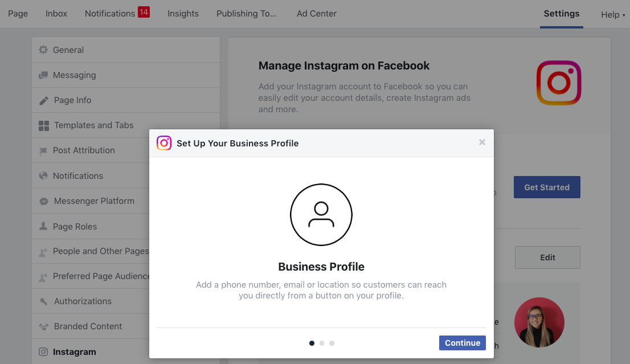This screenshot has width=630, height=364.
Task: Click the large Instagram logo
Action: point(559,83)
